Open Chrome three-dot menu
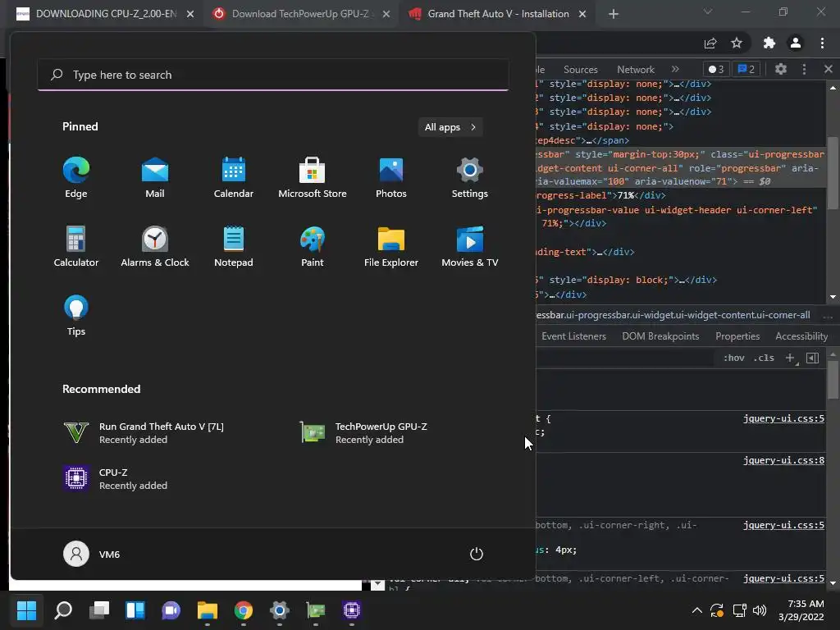840x630 pixels. [x=822, y=43]
